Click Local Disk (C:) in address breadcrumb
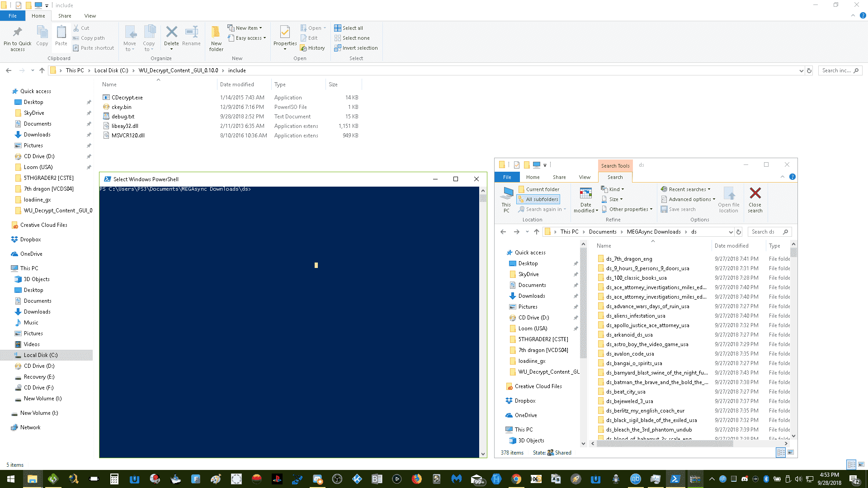The image size is (868, 488). point(111,70)
